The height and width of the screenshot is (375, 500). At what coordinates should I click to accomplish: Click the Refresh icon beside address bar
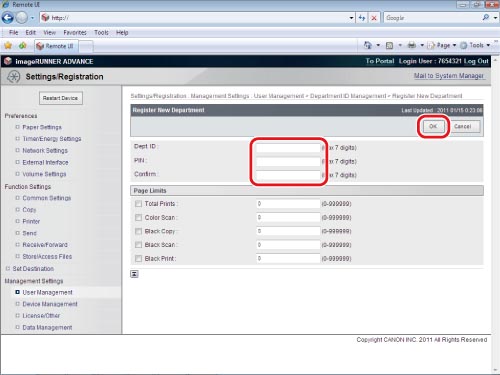[362, 18]
